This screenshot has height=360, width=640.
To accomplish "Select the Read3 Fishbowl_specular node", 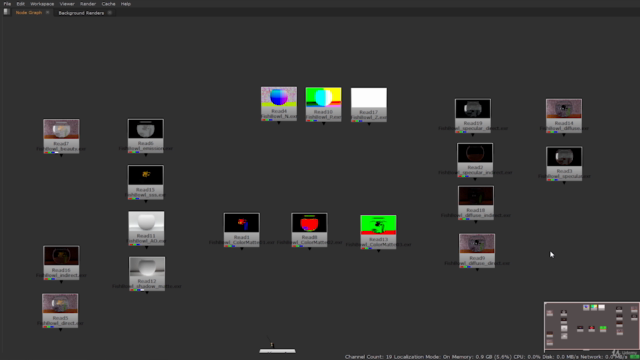I will click(564, 164).
